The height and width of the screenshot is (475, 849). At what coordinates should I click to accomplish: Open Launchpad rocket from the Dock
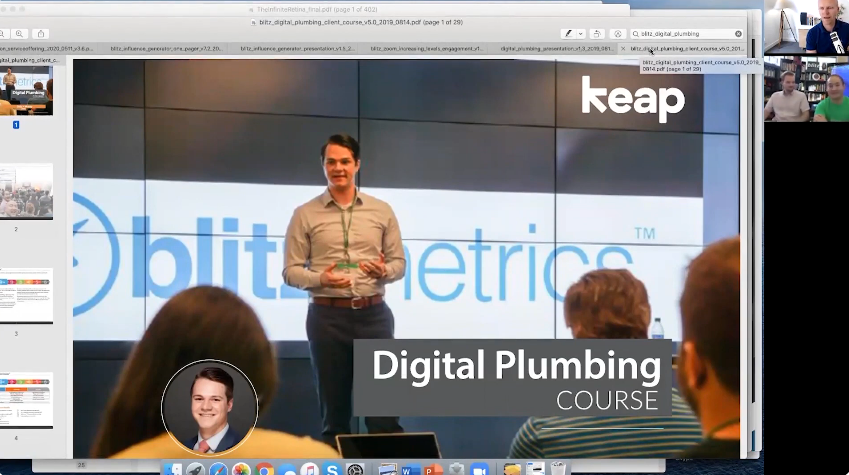[x=195, y=469]
